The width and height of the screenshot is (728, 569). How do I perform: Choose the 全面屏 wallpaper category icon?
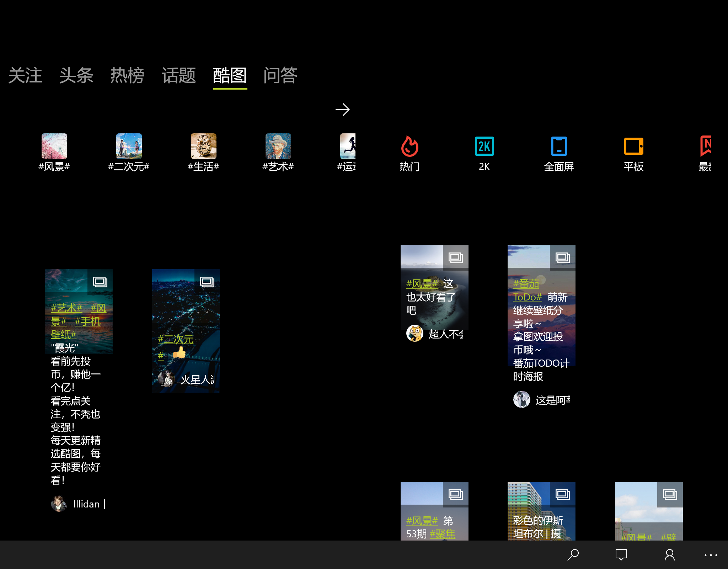[x=559, y=147]
